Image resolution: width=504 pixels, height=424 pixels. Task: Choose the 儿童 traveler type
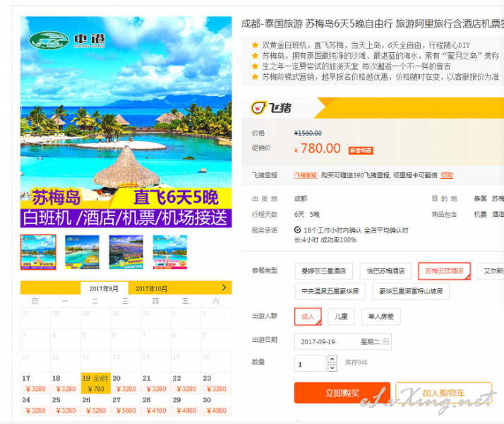pos(341,317)
